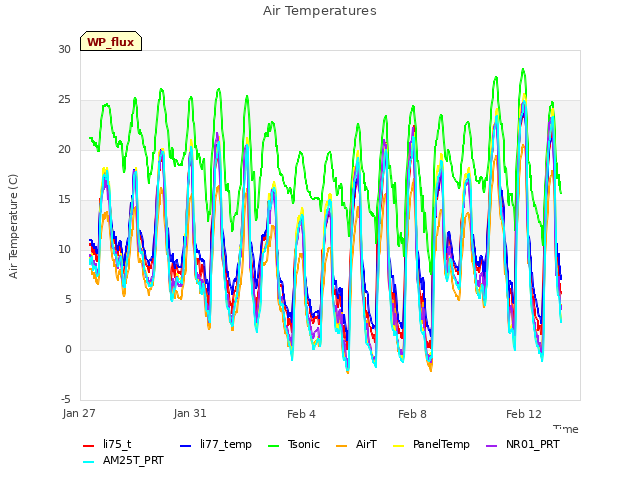Click the 20 y-axis tick label
The image size is (640, 480).
pos(64,149)
